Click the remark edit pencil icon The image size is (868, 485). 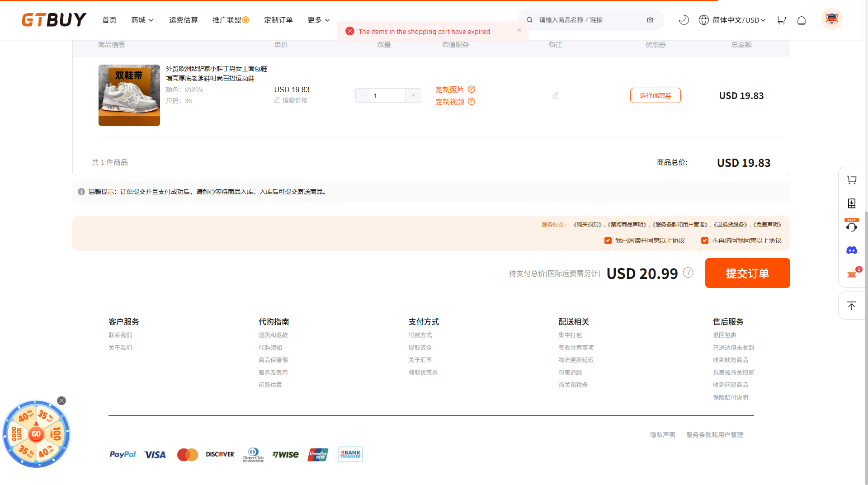[x=556, y=95]
